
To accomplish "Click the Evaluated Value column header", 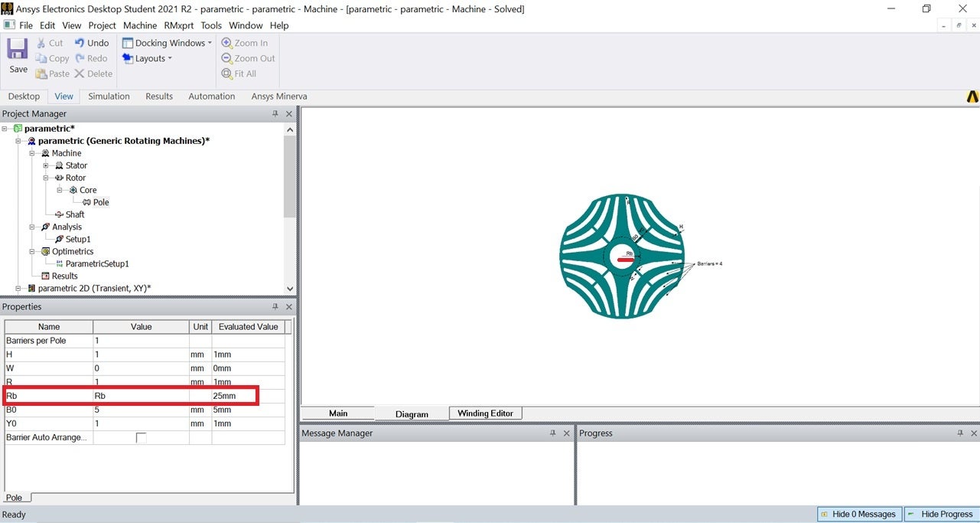I will 248,327.
